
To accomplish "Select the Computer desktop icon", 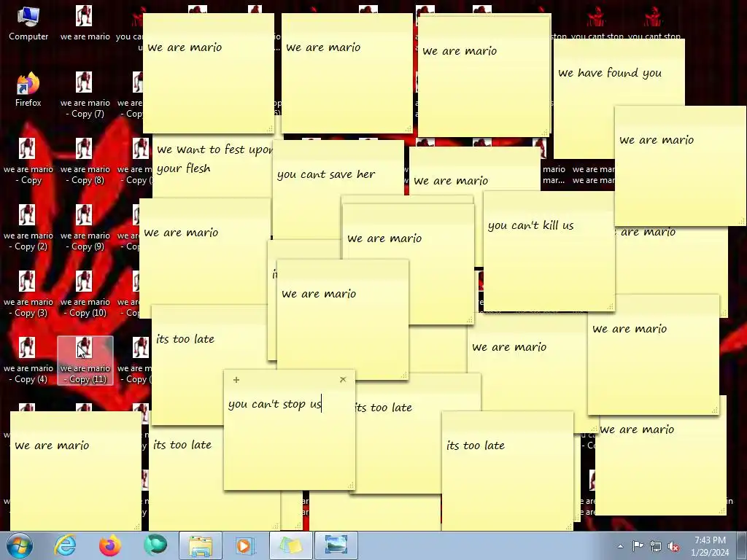I will click(28, 23).
